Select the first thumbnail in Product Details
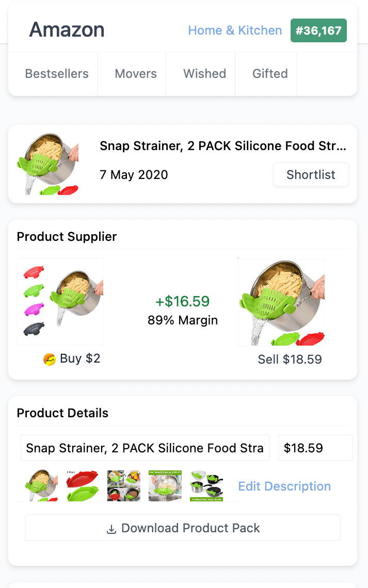Screen dimensions: 368x588 tap(41, 485)
